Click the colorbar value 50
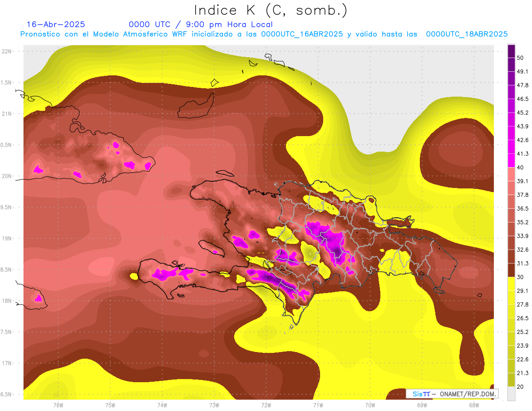This screenshot has height=411, width=532. click(x=520, y=58)
